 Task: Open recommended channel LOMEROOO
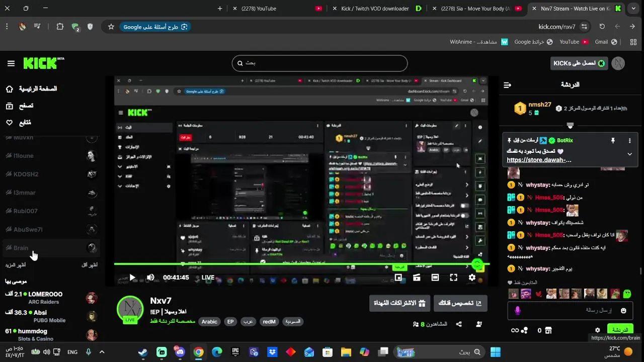point(50,298)
